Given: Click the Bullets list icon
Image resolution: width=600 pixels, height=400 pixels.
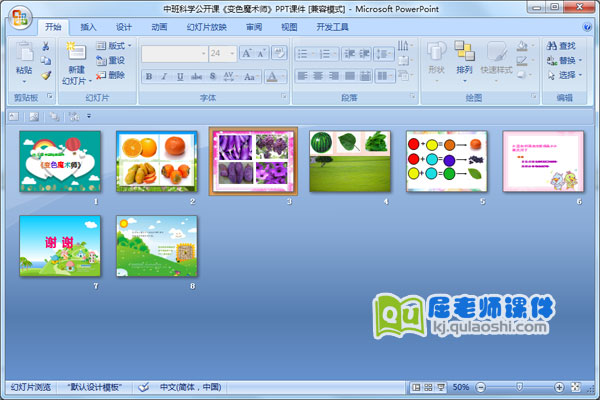Looking at the screenshot, I should coord(302,54).
